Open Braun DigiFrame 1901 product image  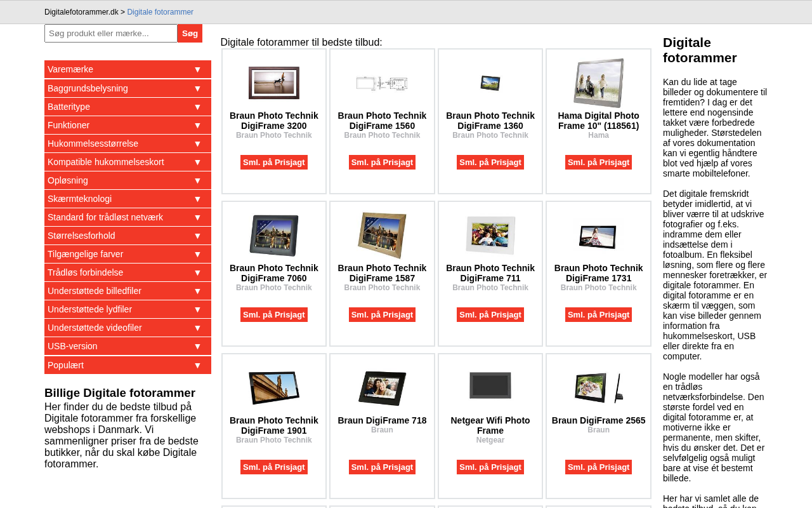click(274, 388)
